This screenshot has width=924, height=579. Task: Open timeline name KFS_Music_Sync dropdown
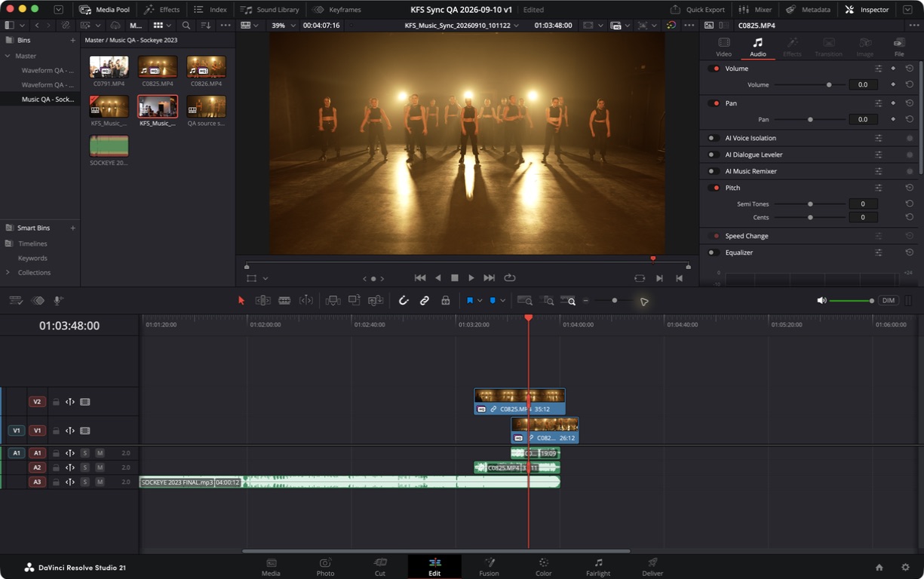(462, 25)
